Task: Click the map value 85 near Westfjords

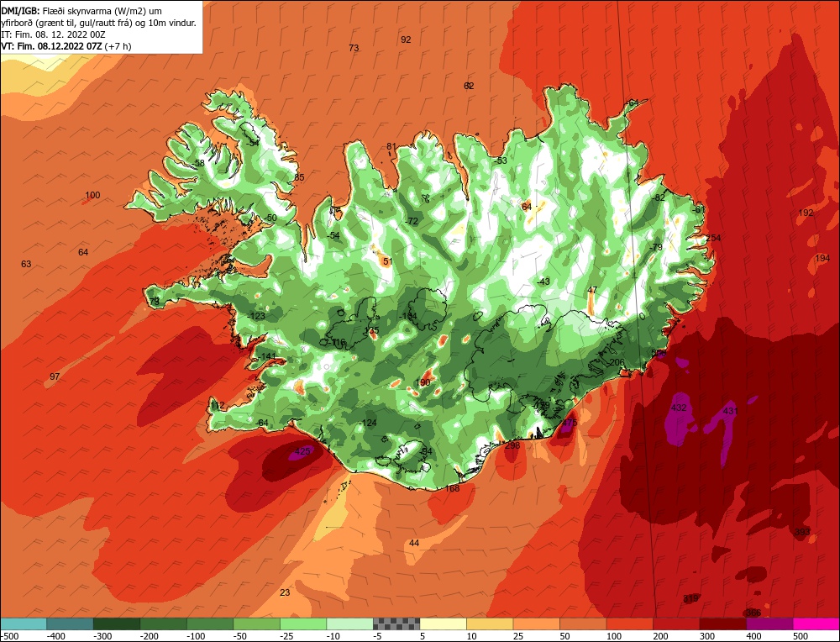Action: [x=300, y=177]
